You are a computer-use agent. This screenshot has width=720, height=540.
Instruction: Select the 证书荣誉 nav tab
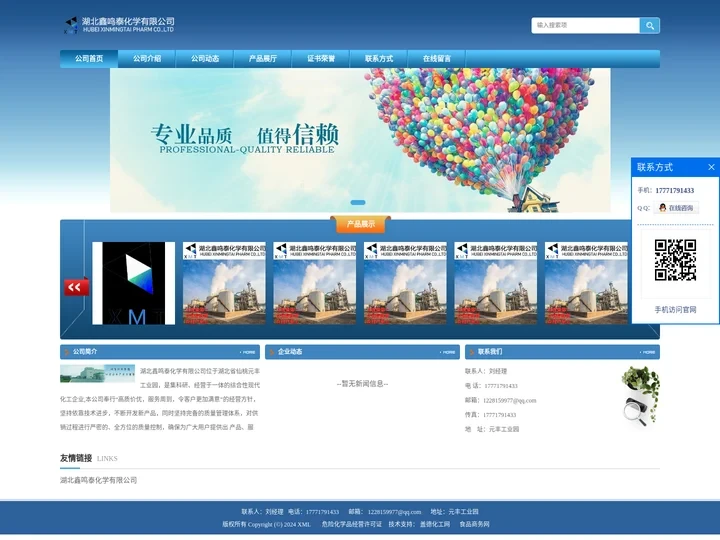click(x=321, y=59)
